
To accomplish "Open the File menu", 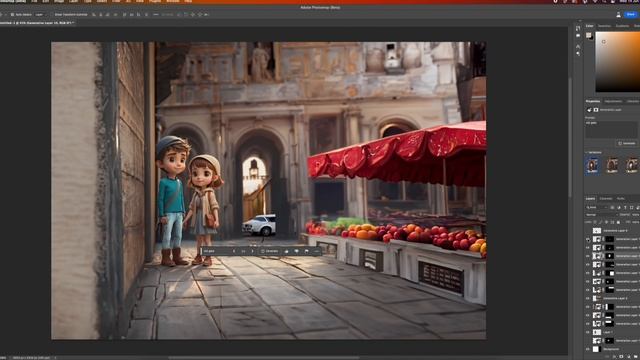I will (35, 1).
